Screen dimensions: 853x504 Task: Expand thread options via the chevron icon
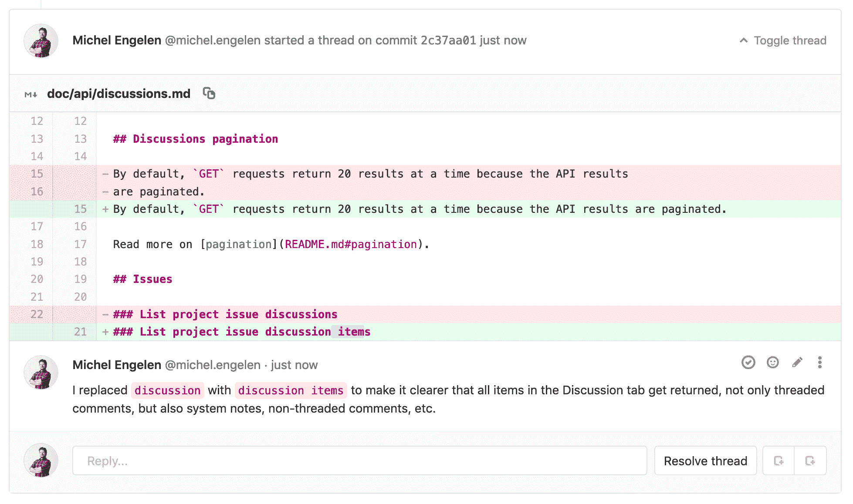[743, 40]
